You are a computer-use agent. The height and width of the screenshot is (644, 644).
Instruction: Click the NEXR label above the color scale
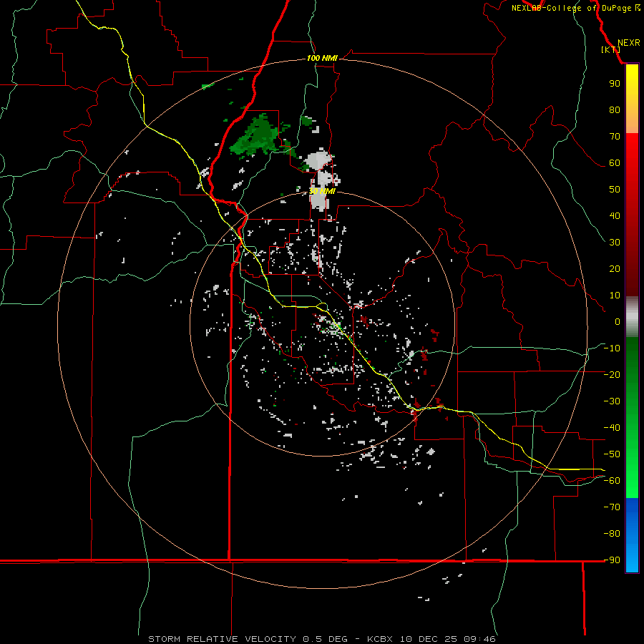628,43
